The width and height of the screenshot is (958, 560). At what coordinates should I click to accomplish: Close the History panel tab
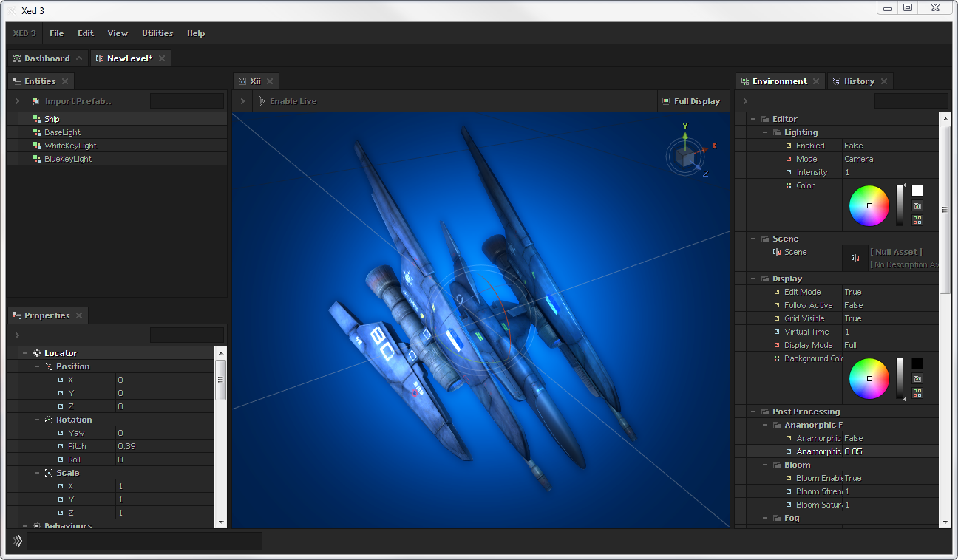884,81
